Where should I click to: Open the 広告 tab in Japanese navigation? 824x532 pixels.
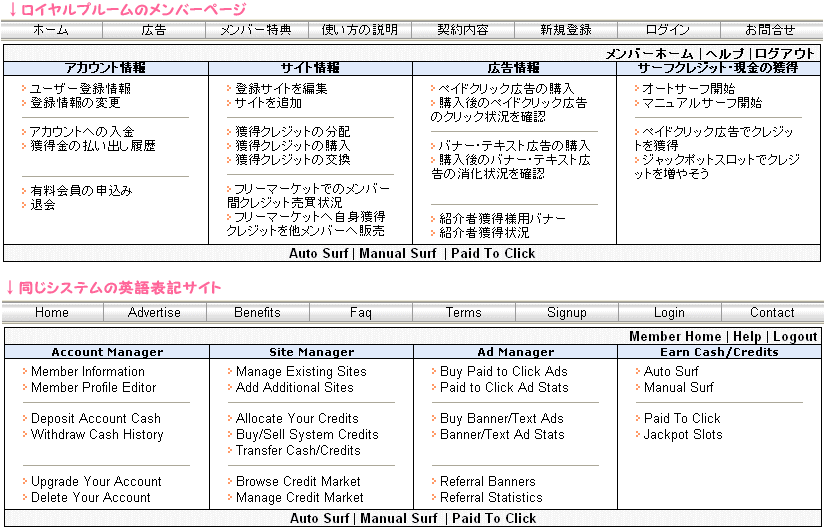(154, 30)
